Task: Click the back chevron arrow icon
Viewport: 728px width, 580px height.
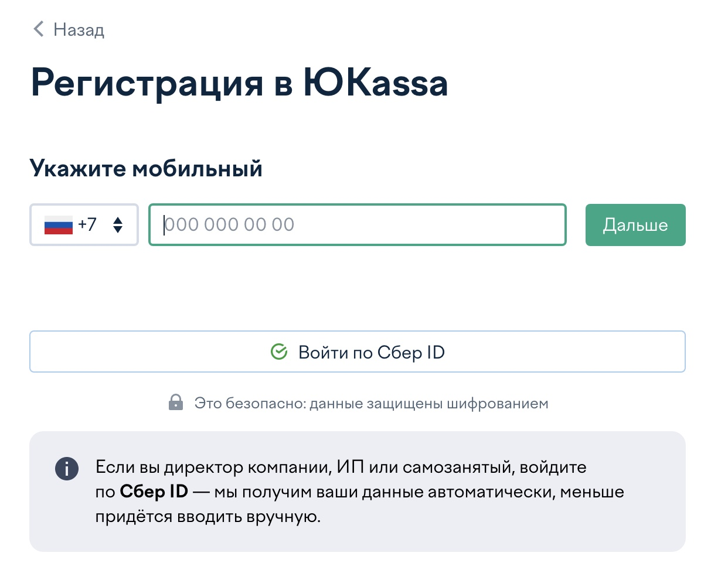Action: point(39,29)
